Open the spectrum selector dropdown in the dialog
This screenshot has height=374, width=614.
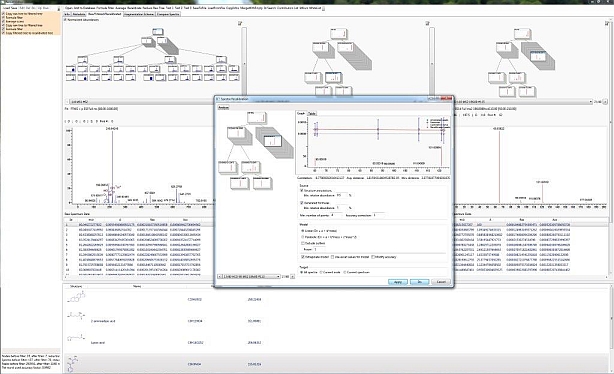tap(252, 276)
